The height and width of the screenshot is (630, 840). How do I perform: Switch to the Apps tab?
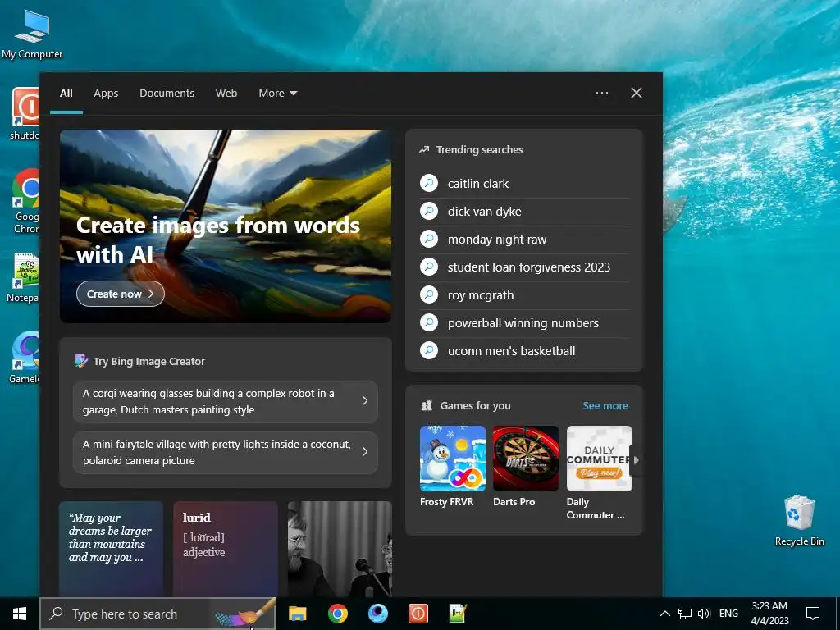(106, 94)
